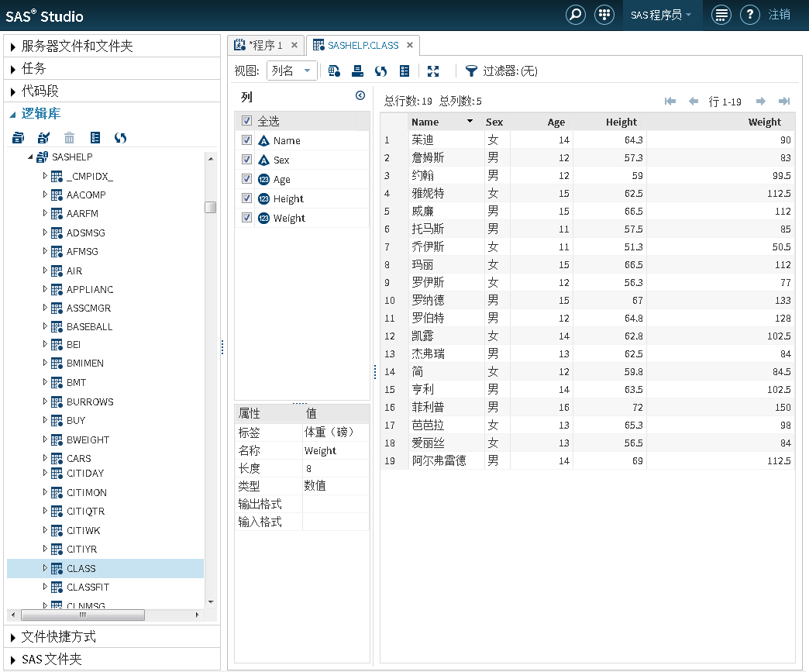Uncheck the Name column checkbox
The height and width of the screenshot is (672, 809).
tap(246, 140)
